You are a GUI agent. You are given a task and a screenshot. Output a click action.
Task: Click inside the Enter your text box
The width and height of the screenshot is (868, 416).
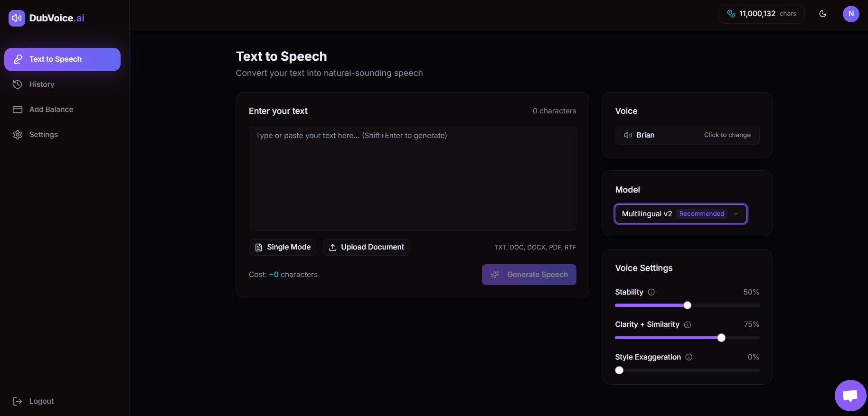point(413,178)
